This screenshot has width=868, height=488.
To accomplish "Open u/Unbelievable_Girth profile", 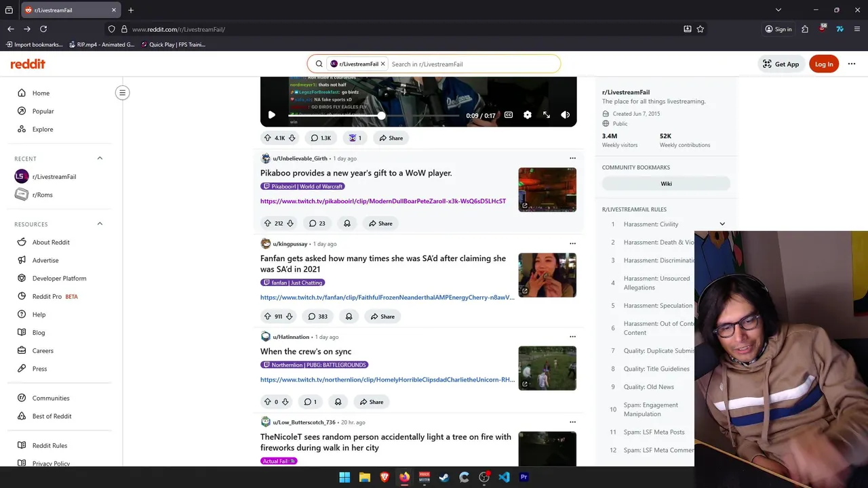I will click(x=300, y=159).
